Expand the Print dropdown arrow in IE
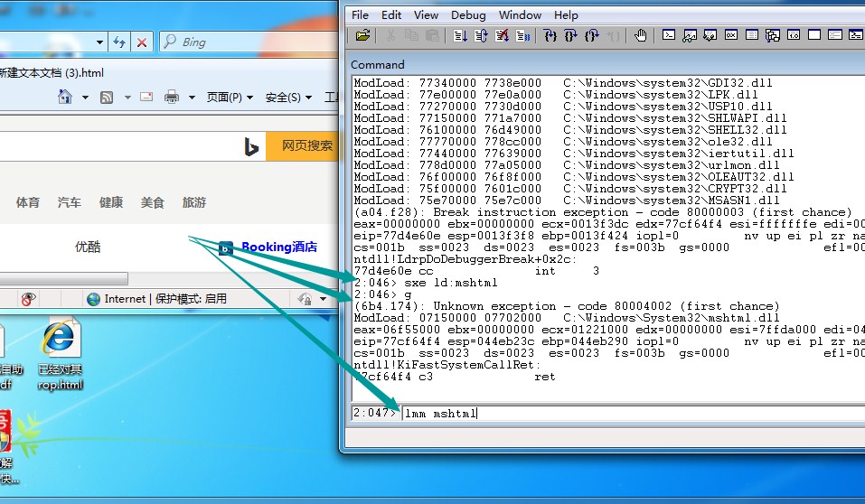 pos(192,98)
